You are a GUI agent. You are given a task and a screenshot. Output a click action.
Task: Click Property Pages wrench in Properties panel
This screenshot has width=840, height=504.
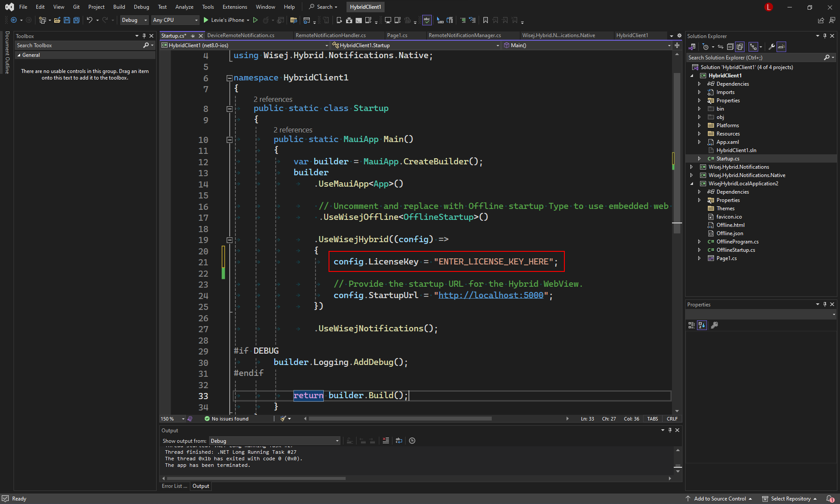(714, 325)
